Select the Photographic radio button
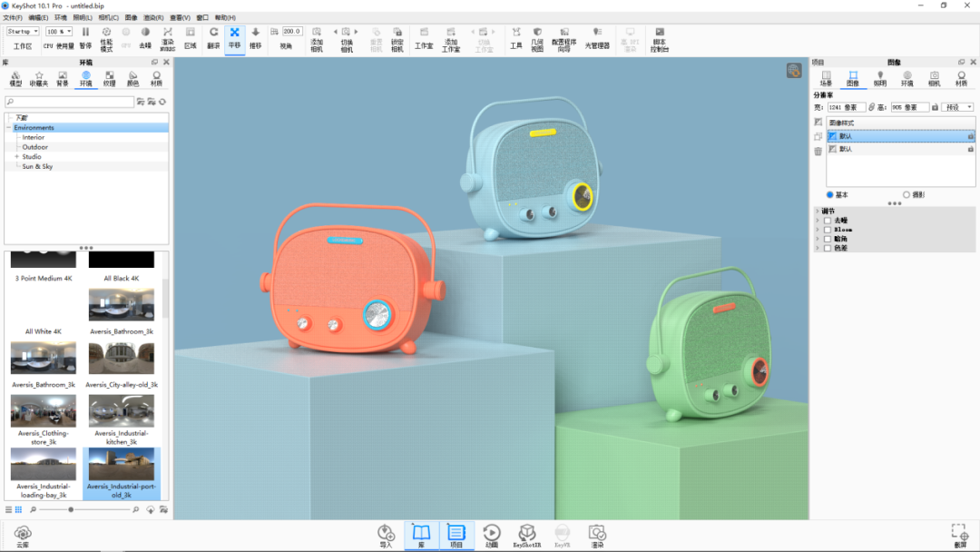 pos(906,194)
